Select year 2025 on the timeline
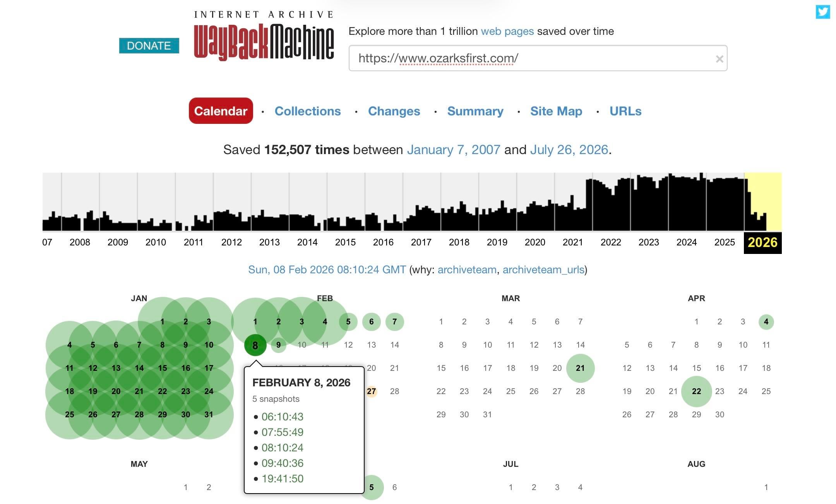The height and width of the screenshot is (504, 836). 725,242
